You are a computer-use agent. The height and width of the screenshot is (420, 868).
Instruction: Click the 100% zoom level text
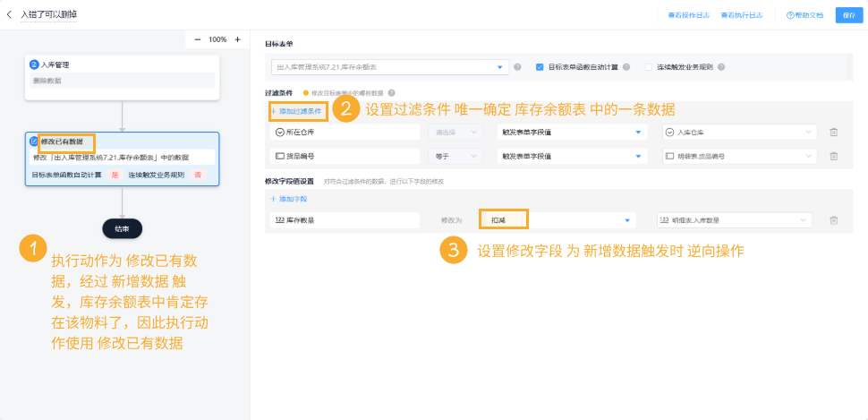[x=217, y=39]
